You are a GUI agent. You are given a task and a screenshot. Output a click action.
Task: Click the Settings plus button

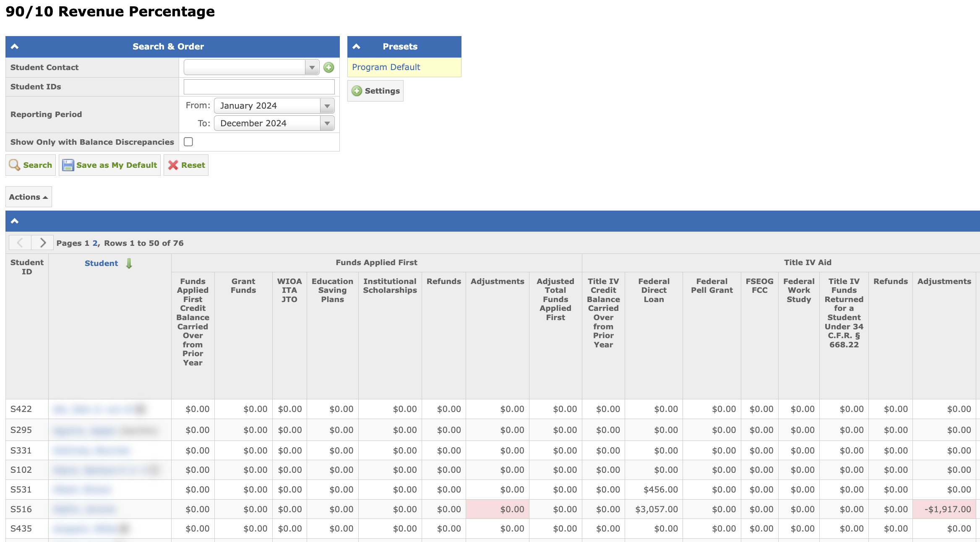tap(375, 91)
